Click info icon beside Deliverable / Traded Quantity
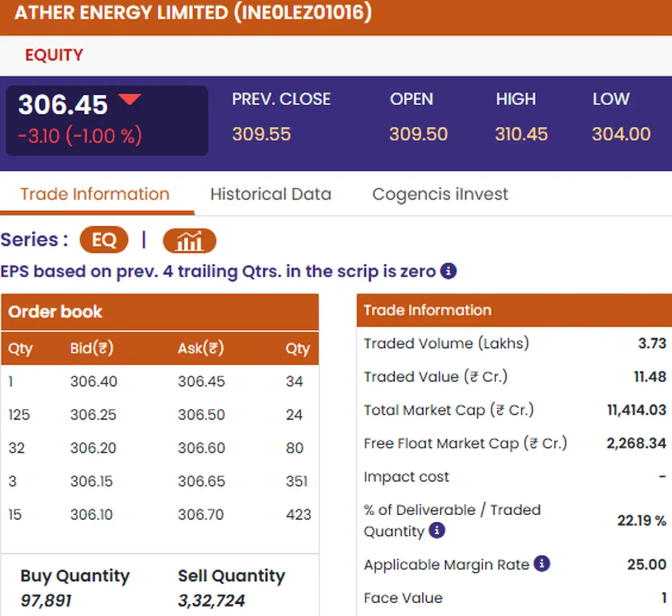672x616 pixels. click(437, 530)
